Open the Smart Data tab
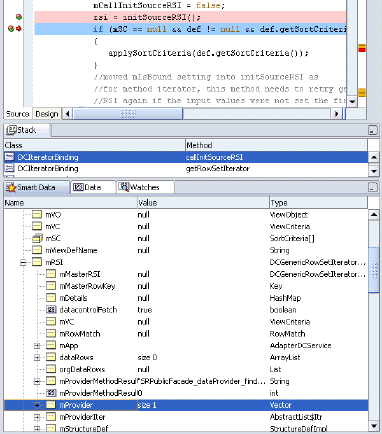Screen dimensions: 382x434 pos(37,187)
